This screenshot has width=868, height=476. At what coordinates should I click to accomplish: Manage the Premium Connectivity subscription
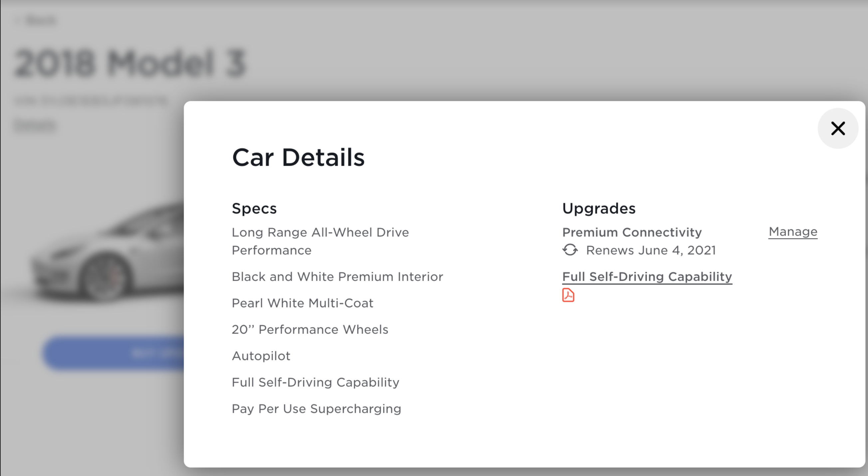793,232
